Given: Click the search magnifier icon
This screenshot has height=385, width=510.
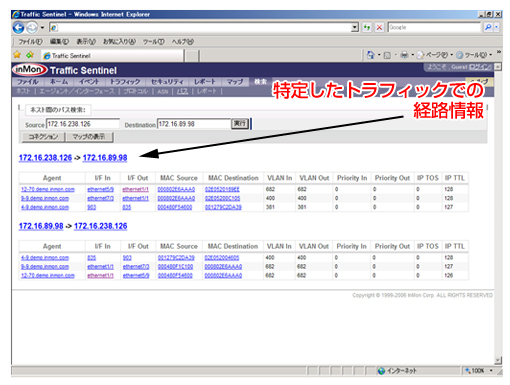Looking at the screenshot, I should (488, 27).
